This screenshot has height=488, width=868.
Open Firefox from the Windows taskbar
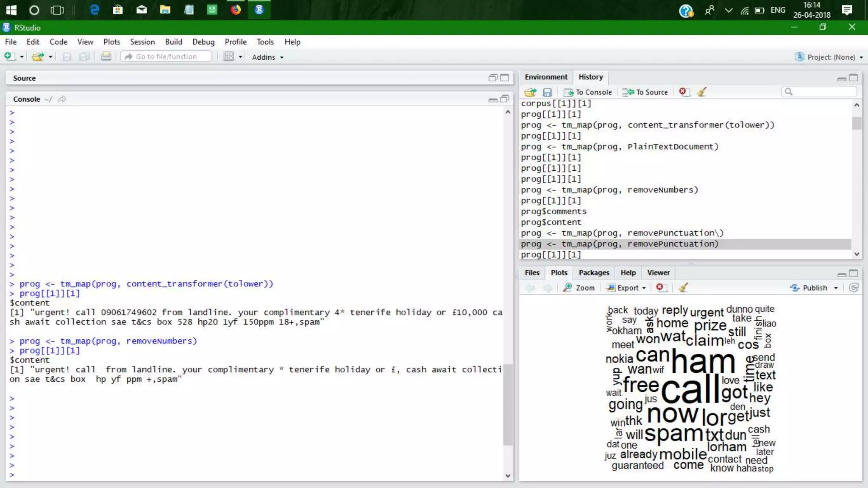point(236,10)
